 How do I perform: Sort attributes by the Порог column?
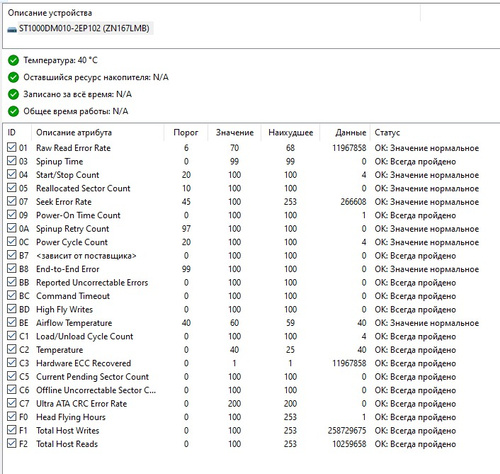[186, 133]
